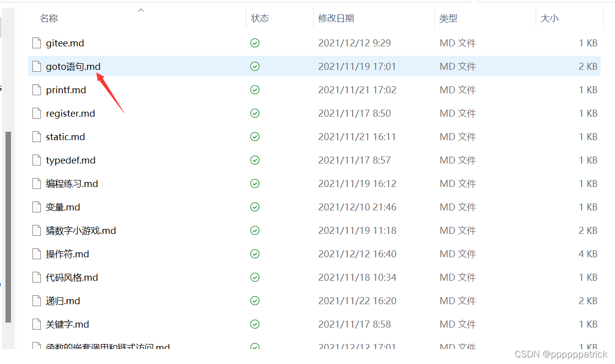615x364 pixels.
Task: Click the static.md file icon
Action: [x=36, y=137]
